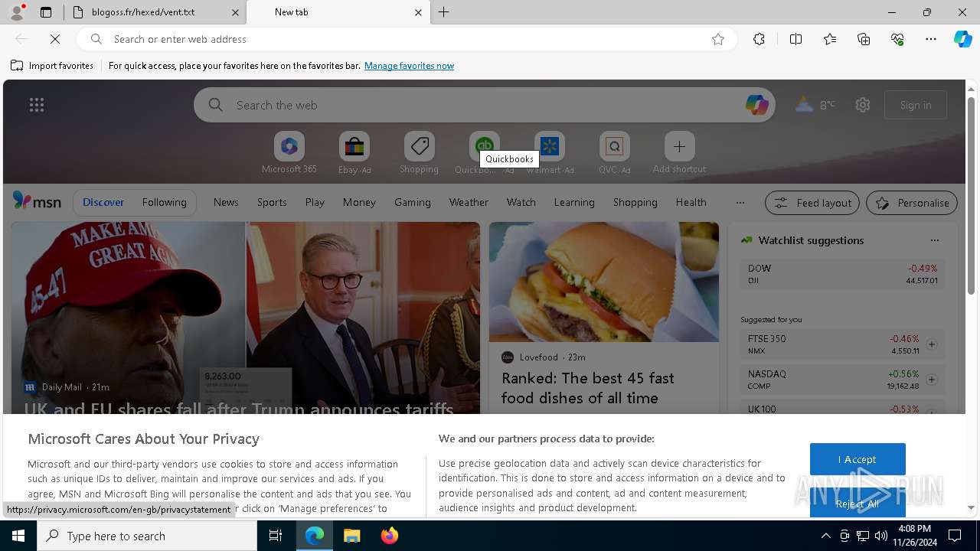Open the Windows Start menu
The height and width of the screenshot is (551, 980).
18,536
